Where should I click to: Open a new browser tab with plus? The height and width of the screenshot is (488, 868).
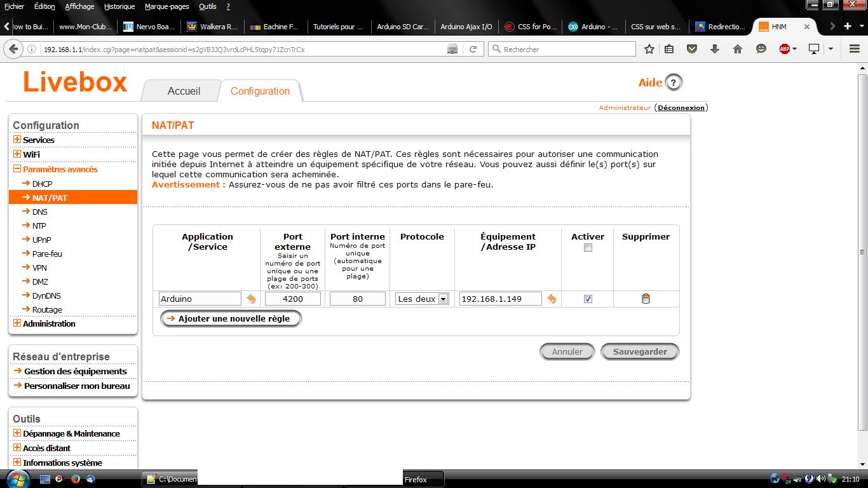[847, 26]
